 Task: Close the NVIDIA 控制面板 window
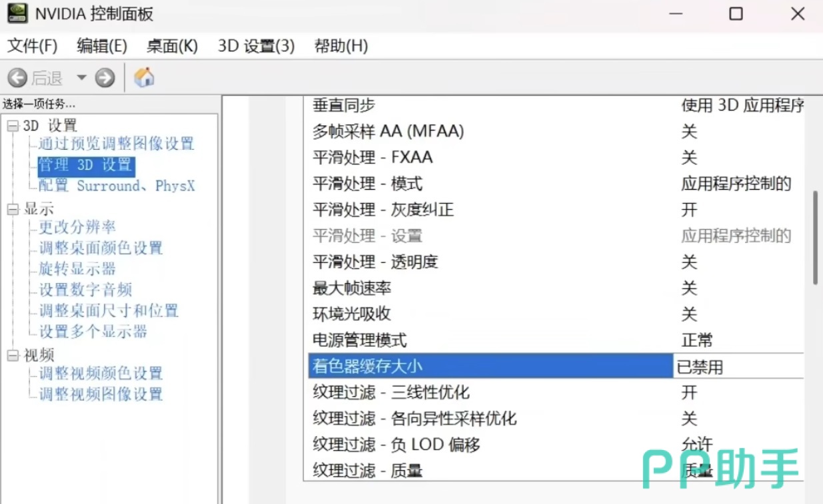tap(798, 13)
